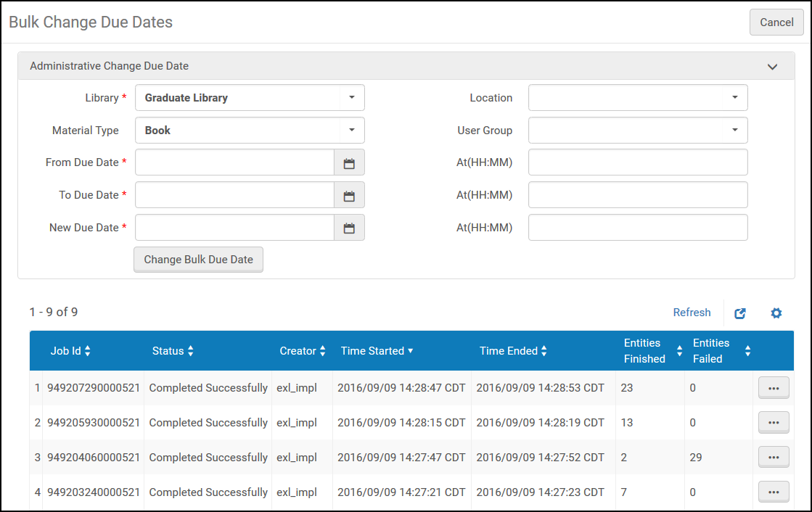
Task: Click Change Bulk Due Date button
Action: pyautogui.click(x=198, y=260)
